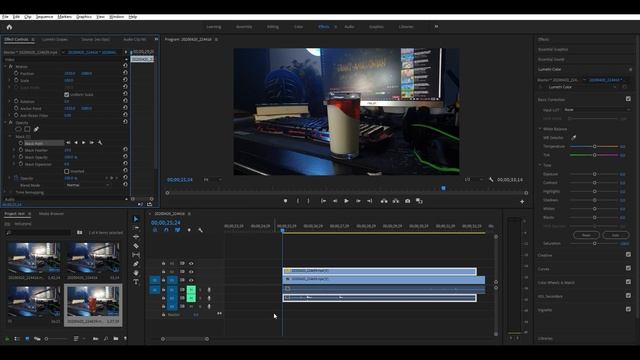Adjust the Temperature slider
The image size is (640, 360).
click(594, 146)
